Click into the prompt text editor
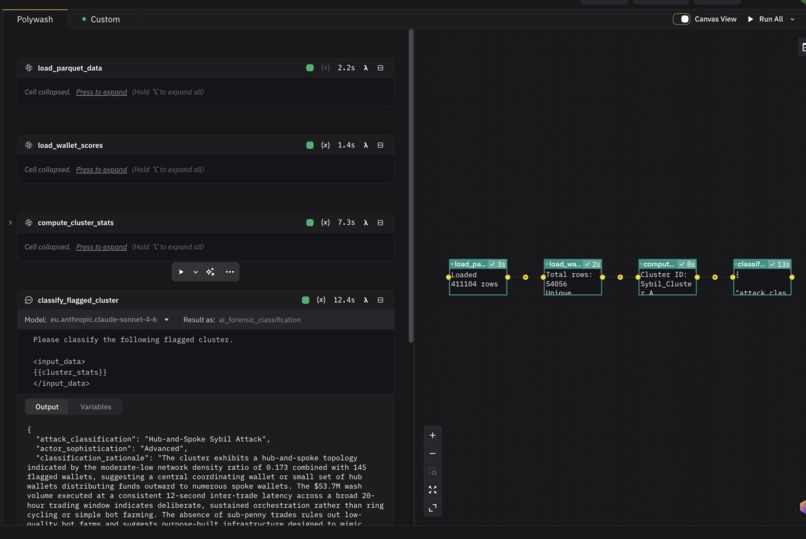This screenshot has width=806, height=539. [206, 361]
